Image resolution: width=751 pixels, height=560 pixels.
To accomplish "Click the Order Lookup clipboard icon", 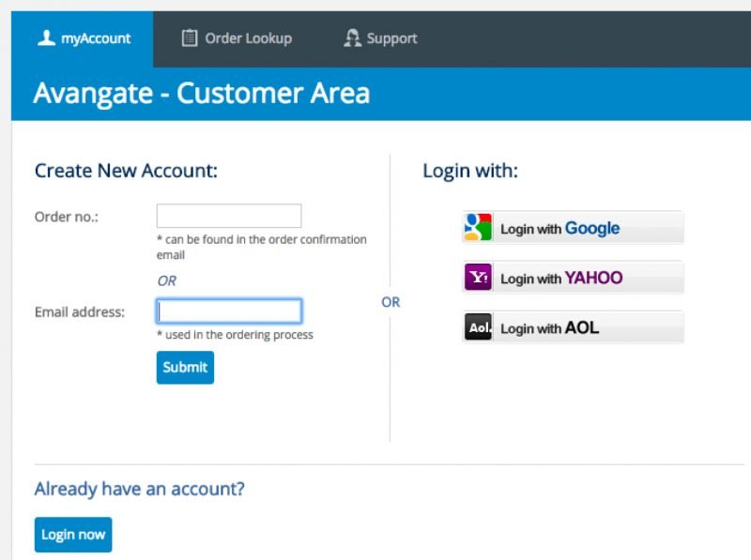I will pyautogui.click(x=190, y=38).
